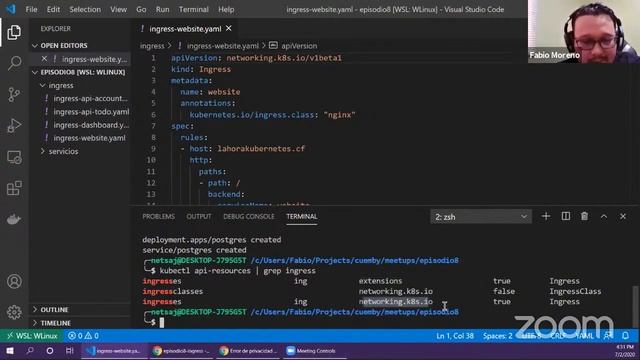
Task: Open ingress-api-todo.yaml file
Action: point(91,112)
